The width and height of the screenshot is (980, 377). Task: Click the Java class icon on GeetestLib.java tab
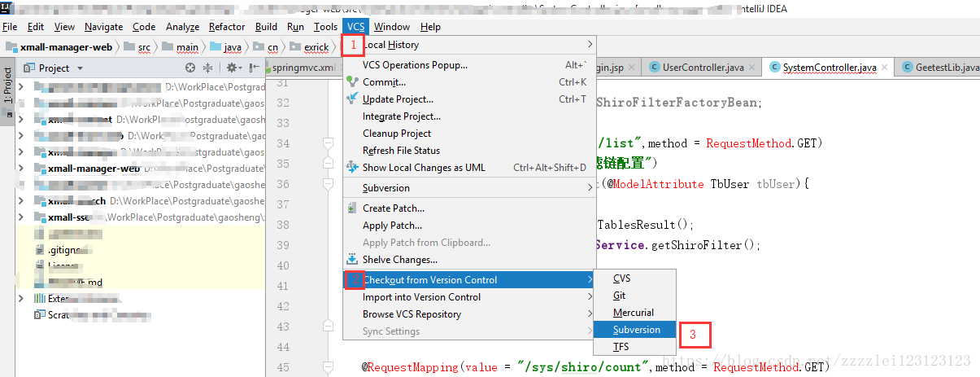point(907,67)
